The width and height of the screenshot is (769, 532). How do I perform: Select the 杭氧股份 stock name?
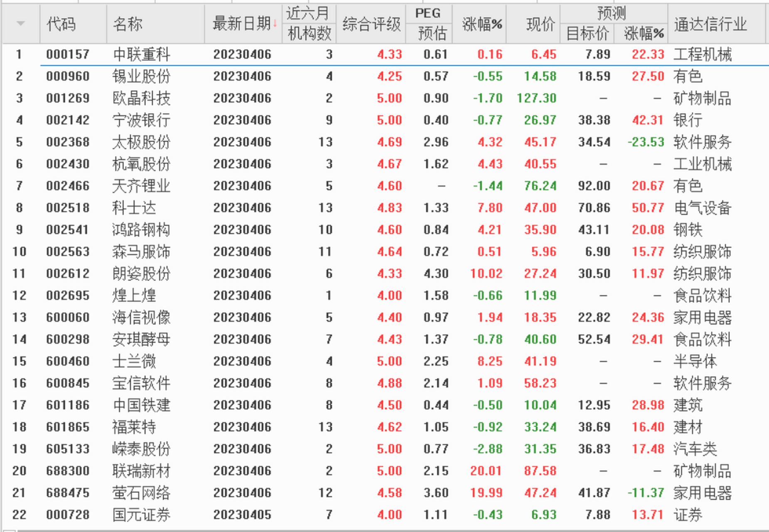(x=141, y=164)
